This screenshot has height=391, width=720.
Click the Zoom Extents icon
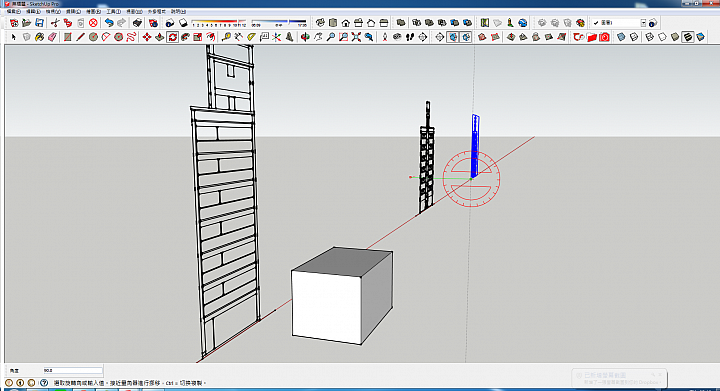pyautogui.click(x=356, y=37)
